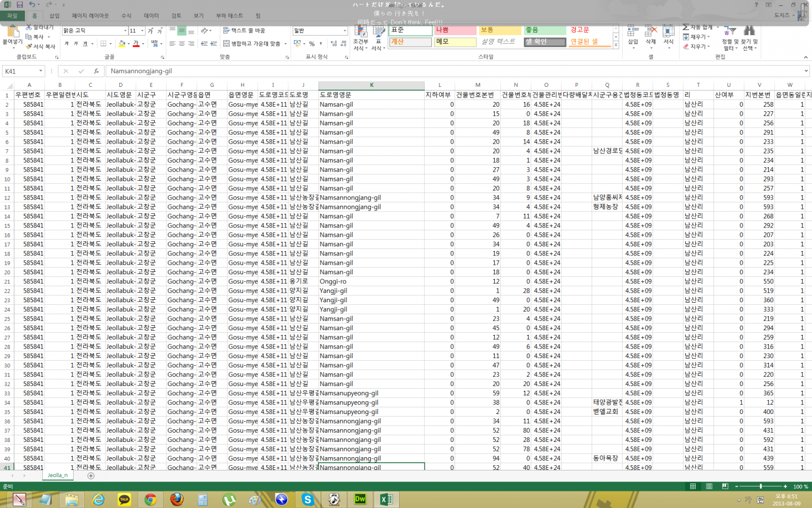The image size is (812, 508).
Task: Click the yellow fill color swatch
Action: tap(122, 44)
